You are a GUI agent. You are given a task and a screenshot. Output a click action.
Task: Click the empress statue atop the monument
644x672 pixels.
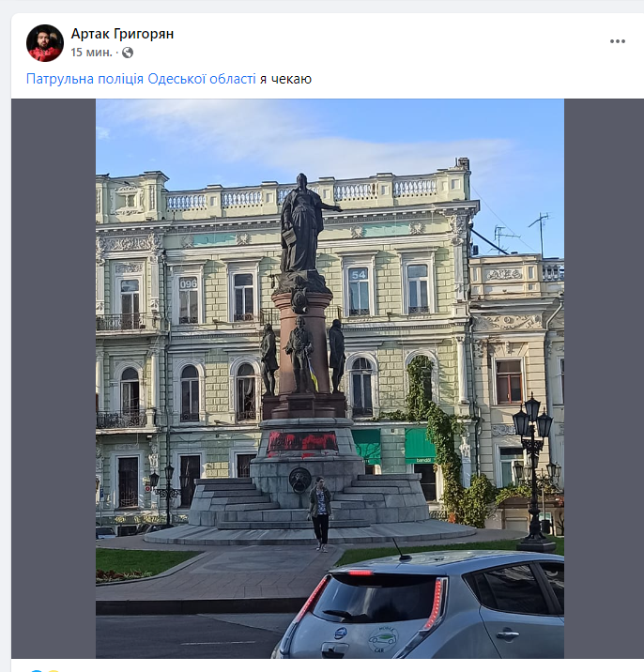point(303,223)
